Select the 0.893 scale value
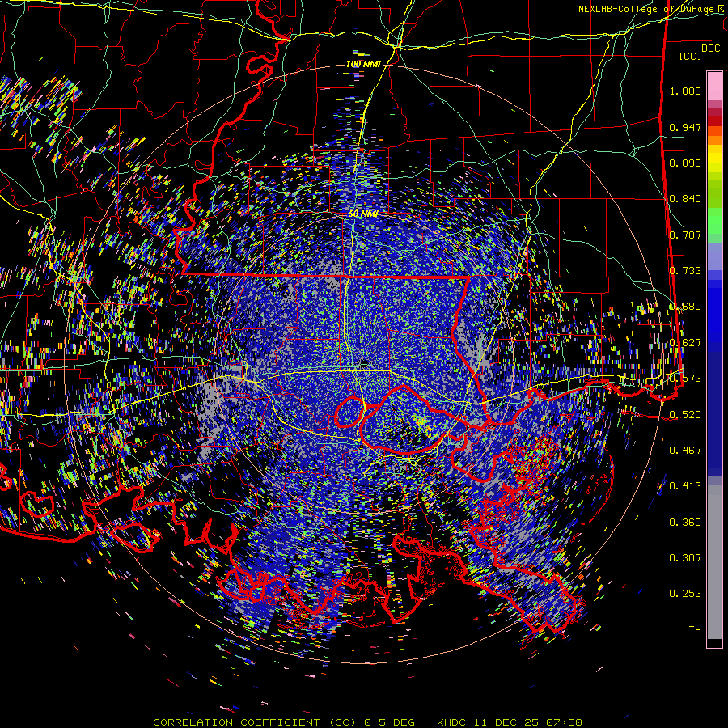The width and height of the screenshot is (728, 728). (x=685, y=163)
